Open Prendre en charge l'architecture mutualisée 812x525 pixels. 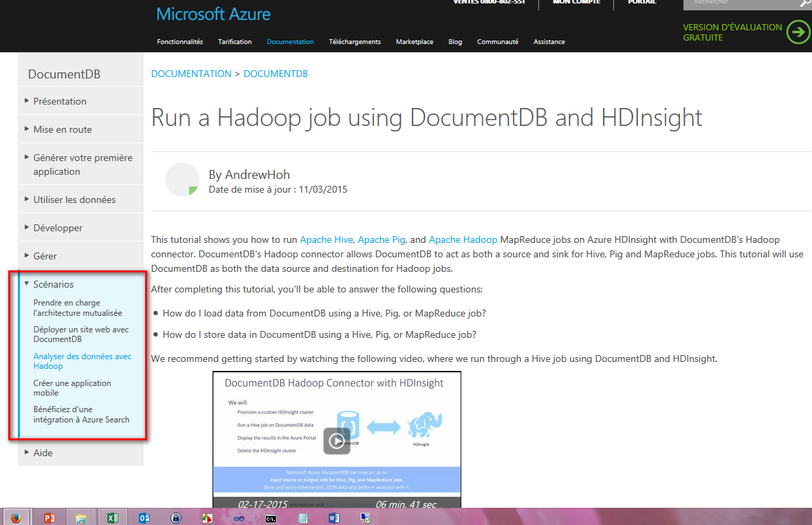[78, 308]
